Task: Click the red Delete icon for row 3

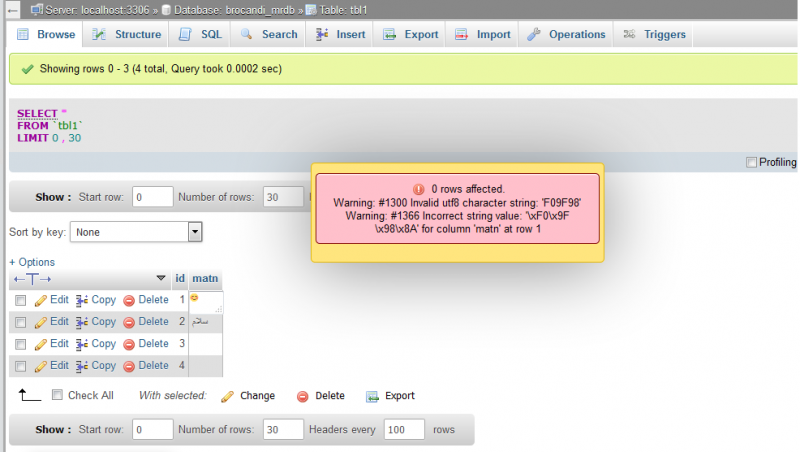Action: 129,344
